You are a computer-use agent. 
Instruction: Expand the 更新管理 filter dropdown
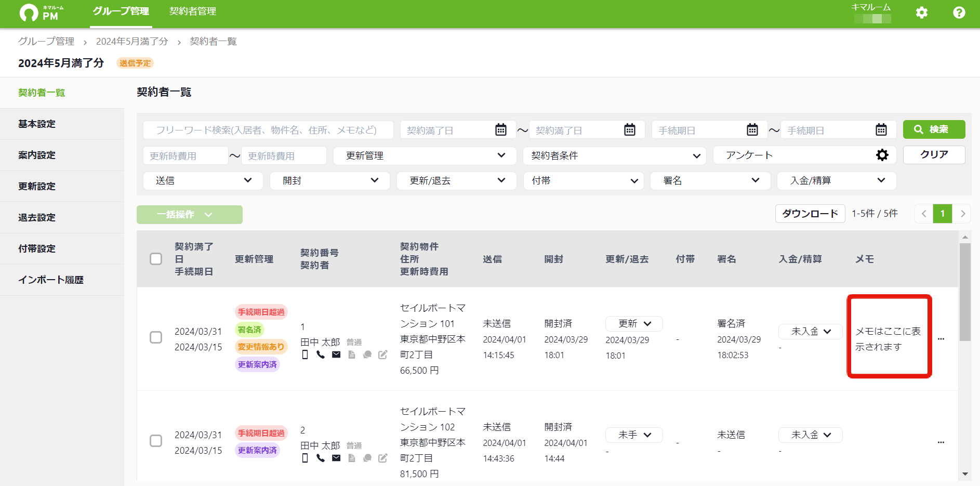tap(425, 155)
